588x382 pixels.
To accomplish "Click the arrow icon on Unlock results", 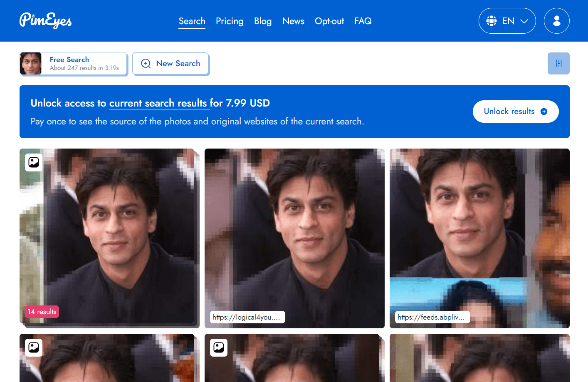I will pos(544,112).
